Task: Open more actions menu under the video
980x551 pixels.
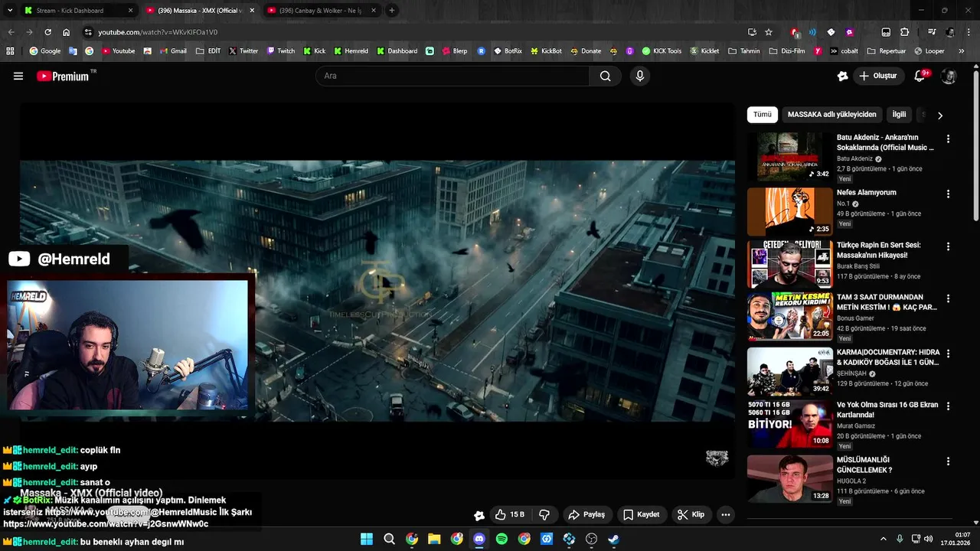Action: pyautogui.click(x=726, y=514)
